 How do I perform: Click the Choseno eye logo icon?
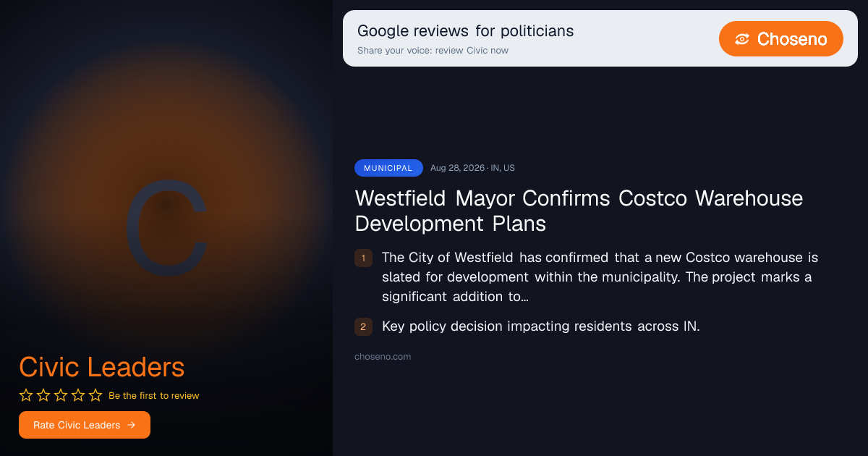(741, 39)
